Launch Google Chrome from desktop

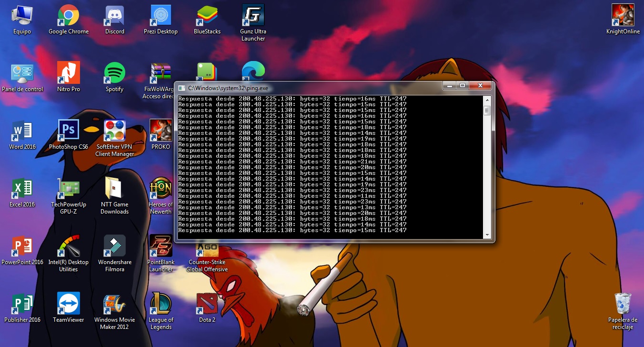(x=69, y=20)
